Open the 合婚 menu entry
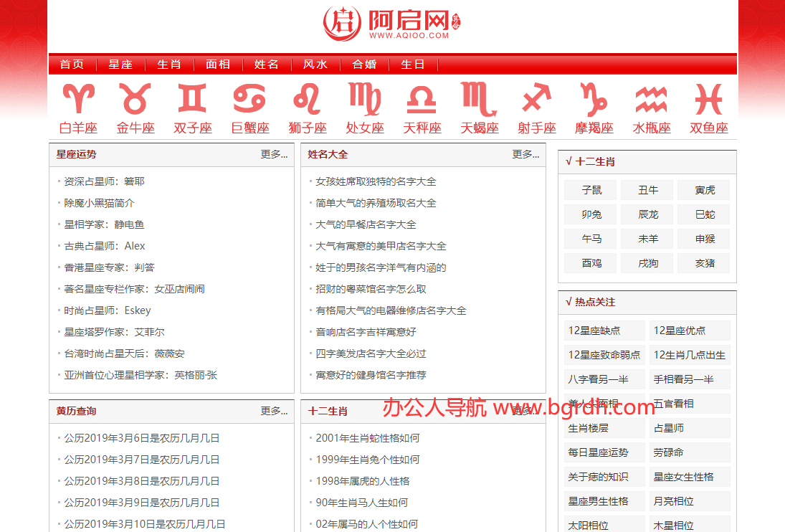This screenshot has height=532, width=785. click(x=364, y=64)
